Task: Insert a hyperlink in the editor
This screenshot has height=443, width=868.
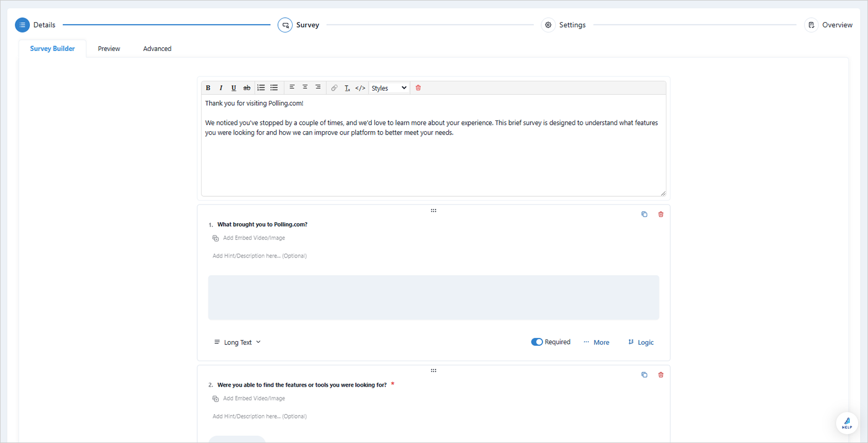Action: pyautogui.click(x=334, y=88)
